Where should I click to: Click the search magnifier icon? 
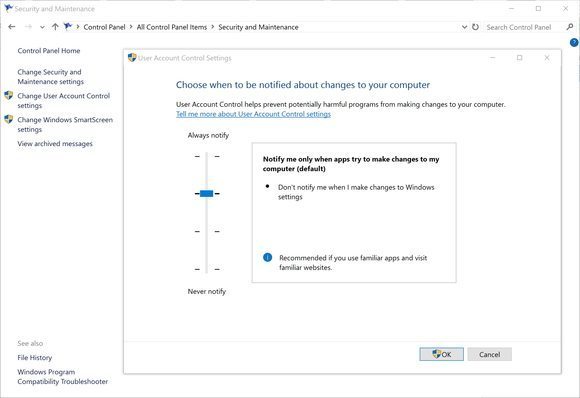570,27
